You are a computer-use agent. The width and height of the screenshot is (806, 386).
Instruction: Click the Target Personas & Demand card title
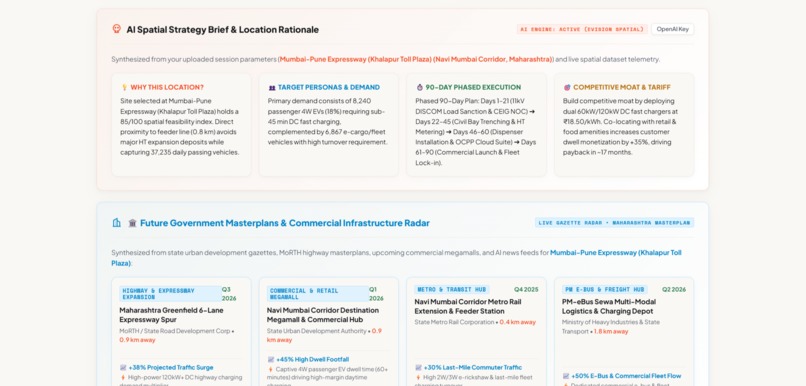tap(329, 87)
